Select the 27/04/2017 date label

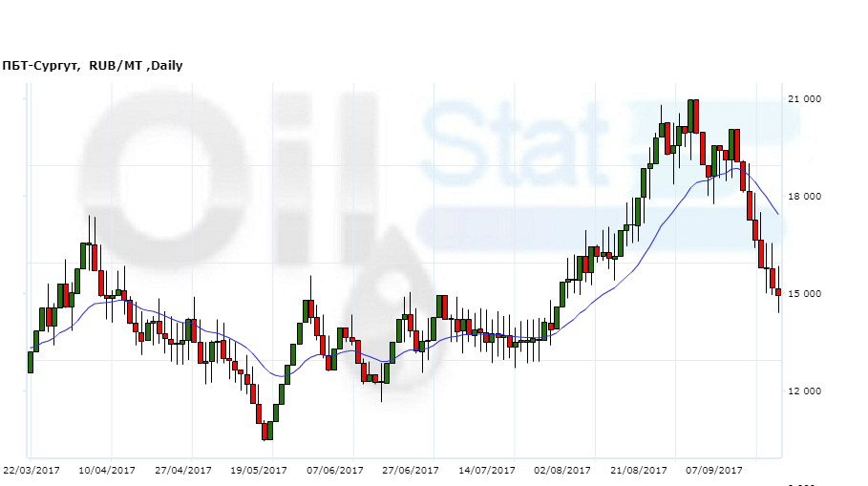(182, 470)
